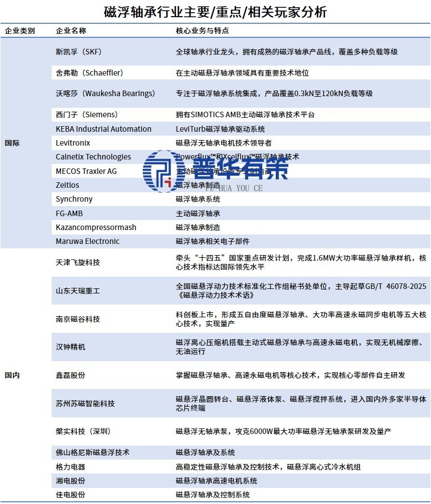This screenshot has height=504, width=431.
Task: Select the description 磁悬浮轴承及系统
Action: coord(205,452)
